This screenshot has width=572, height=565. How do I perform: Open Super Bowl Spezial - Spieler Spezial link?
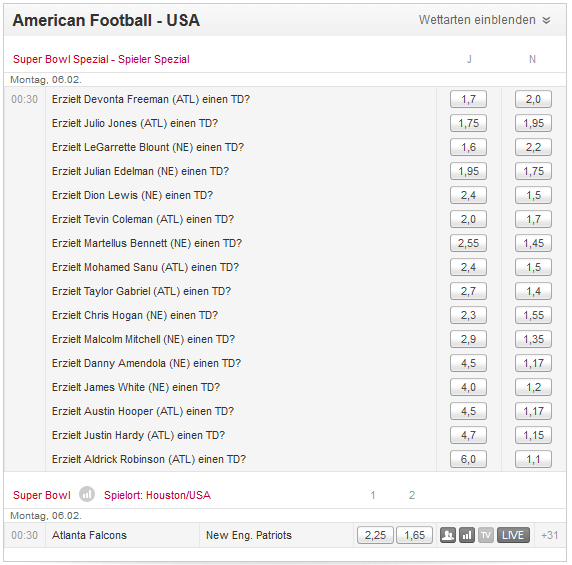[x=101, y=59]
